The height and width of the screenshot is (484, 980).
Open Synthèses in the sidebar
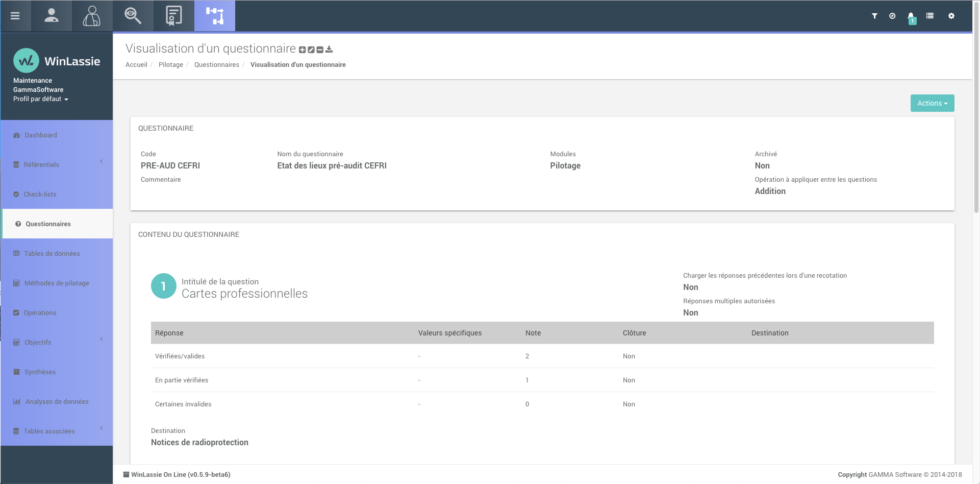57,372
